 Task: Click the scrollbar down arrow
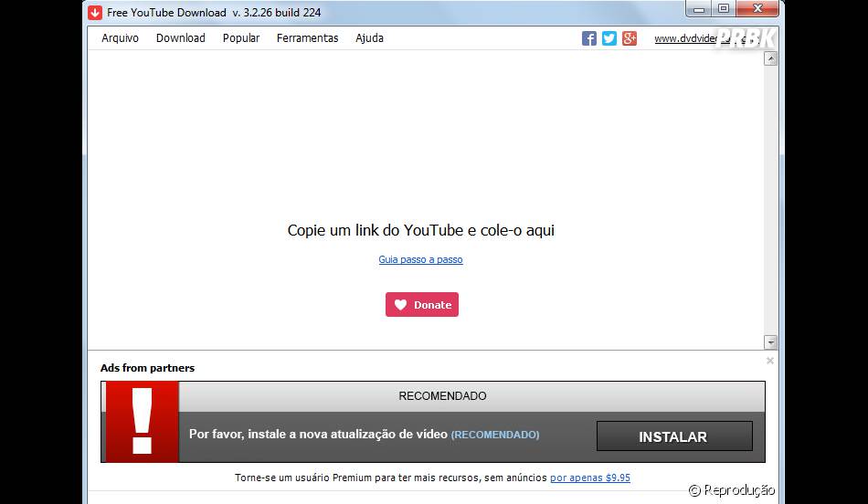pyautogui.click(x=770, y=342)
